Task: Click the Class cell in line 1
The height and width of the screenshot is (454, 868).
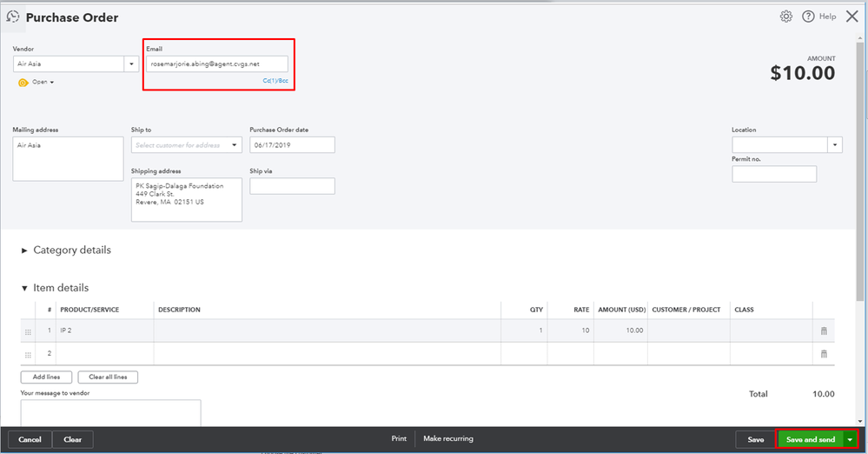Action: pyautogui.click(x=772, y=330)
